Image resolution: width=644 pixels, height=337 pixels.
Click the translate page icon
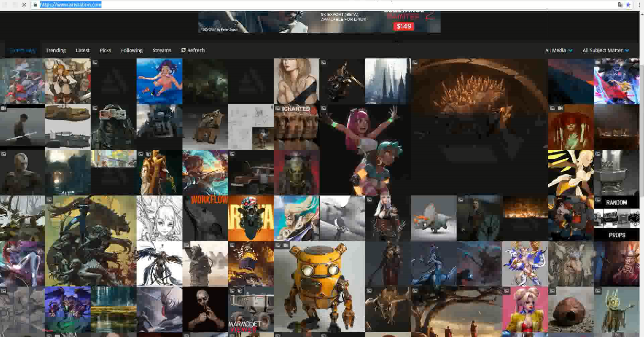[620, 5]
